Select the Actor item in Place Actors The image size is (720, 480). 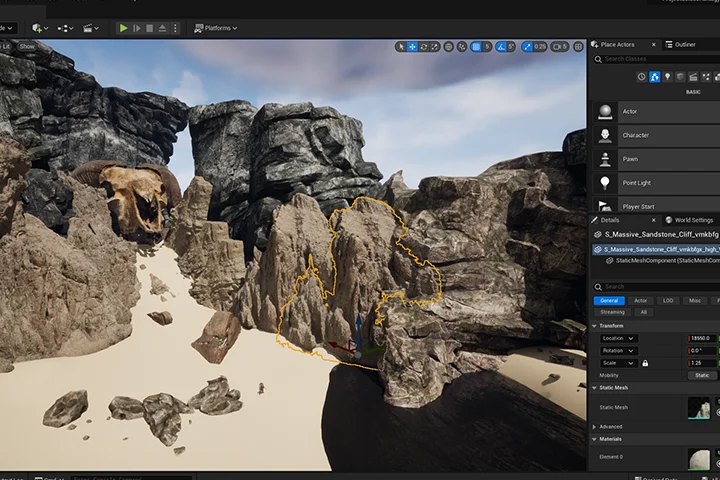(656, 112)
